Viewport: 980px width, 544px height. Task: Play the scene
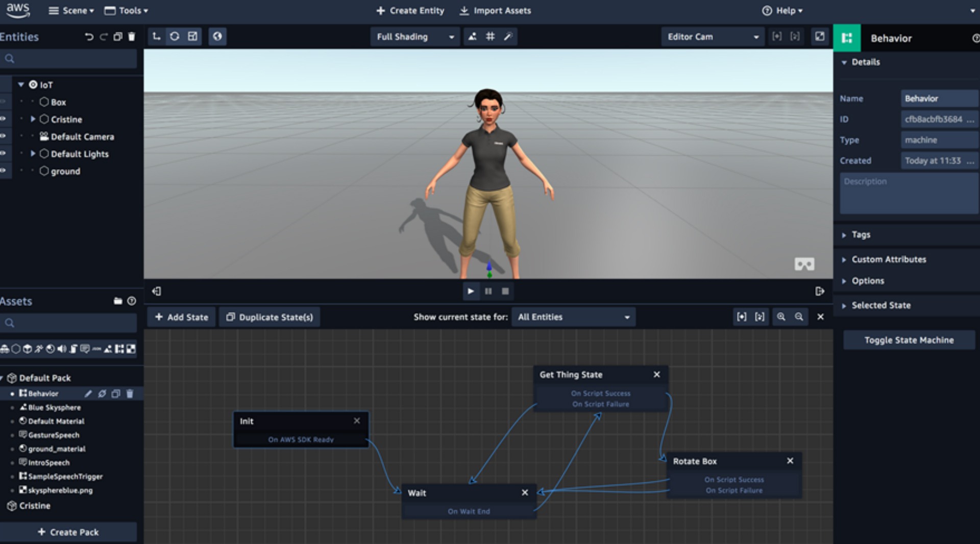pos(471,291)
